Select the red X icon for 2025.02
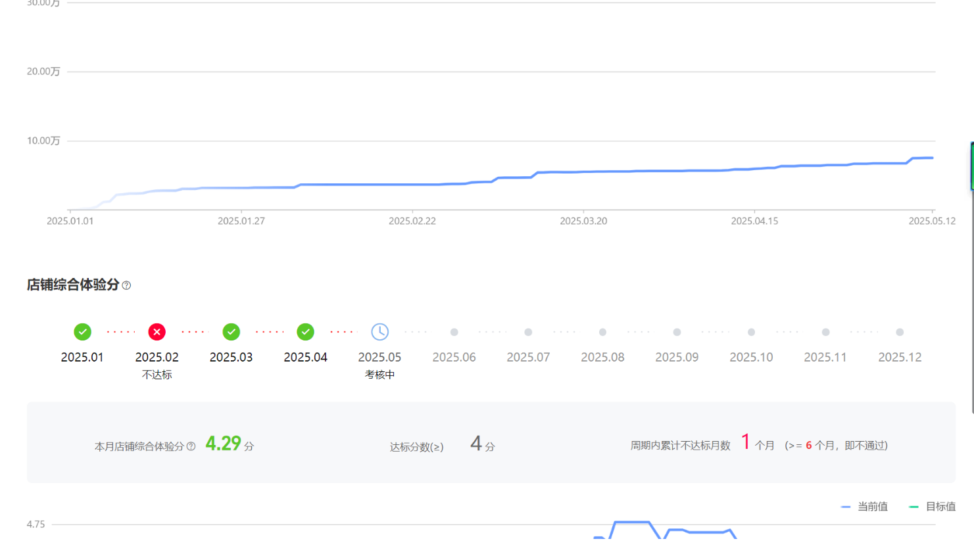 (x=157, y=332)
